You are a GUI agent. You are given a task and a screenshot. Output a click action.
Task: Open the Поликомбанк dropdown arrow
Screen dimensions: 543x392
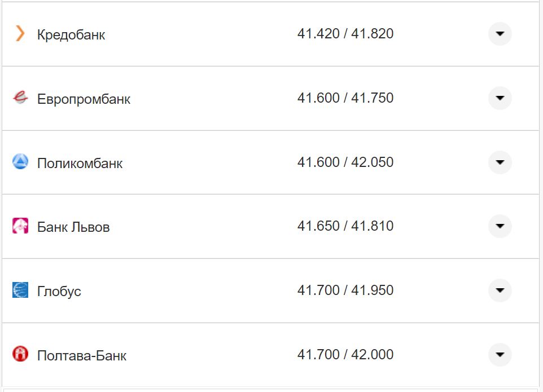coord(500,162)
